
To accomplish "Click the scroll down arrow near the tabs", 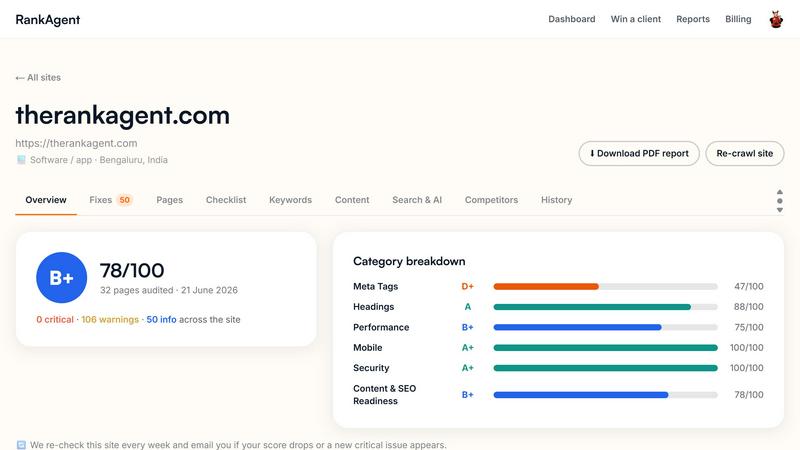I will 780,210.
